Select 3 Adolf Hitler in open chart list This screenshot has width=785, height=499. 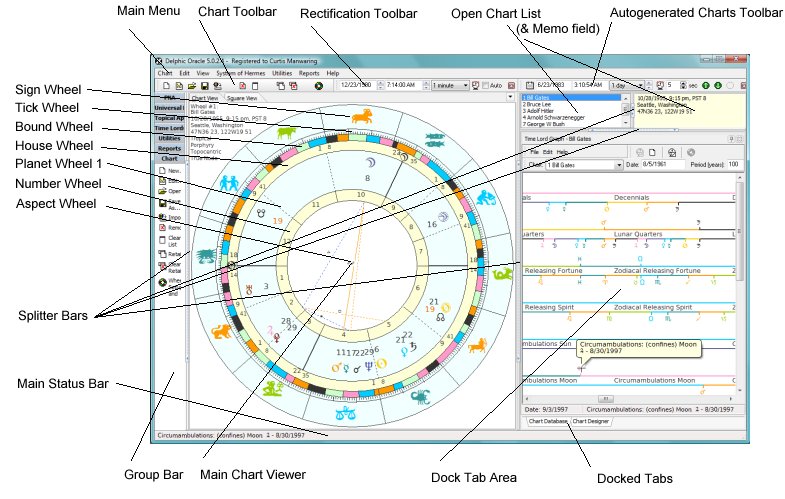[x=571, y=111]
